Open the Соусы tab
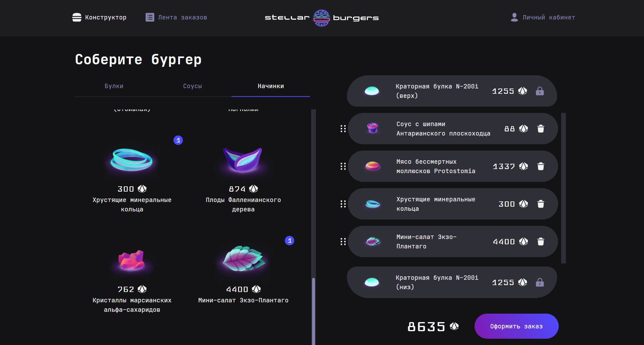Viewport: 644px width, 345px height. tap(192, 86)
